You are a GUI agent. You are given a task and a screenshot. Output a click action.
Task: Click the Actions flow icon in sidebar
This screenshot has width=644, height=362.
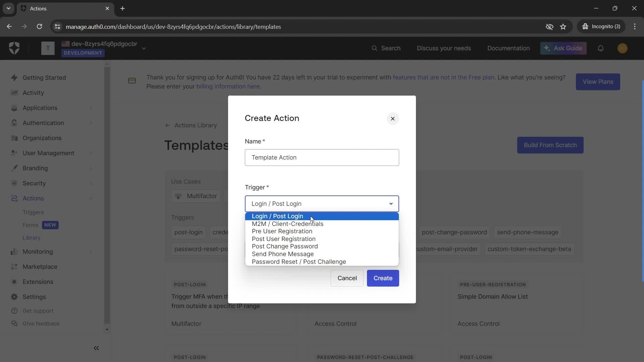tap(14, 198)
